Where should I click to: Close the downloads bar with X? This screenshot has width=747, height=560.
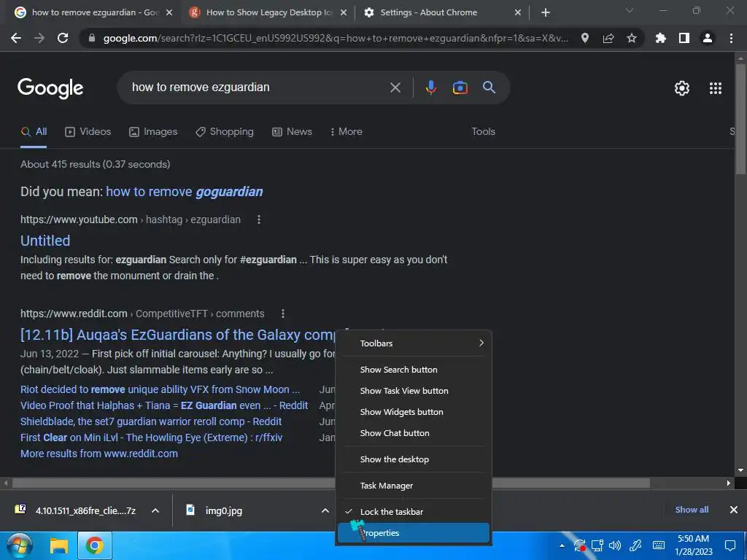pyautogui.click(x=734, y=510)
